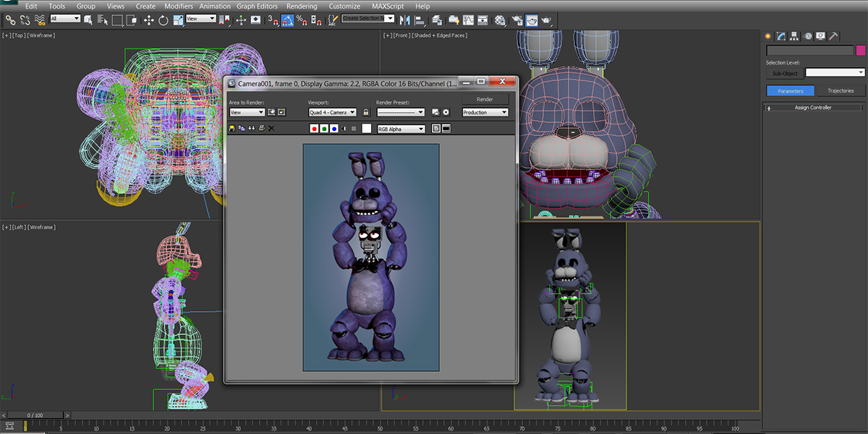Open the Hierarchy command panel tab

point(793,35)
